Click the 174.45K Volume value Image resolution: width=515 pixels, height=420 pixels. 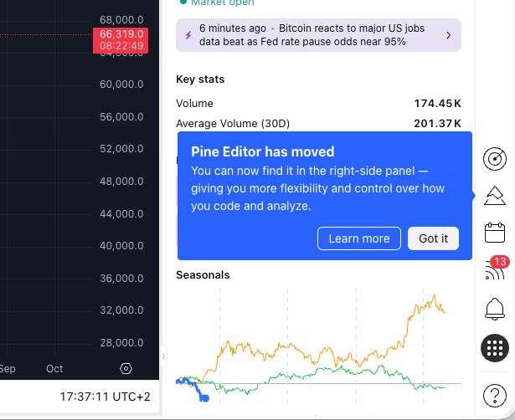click(437, 104)
